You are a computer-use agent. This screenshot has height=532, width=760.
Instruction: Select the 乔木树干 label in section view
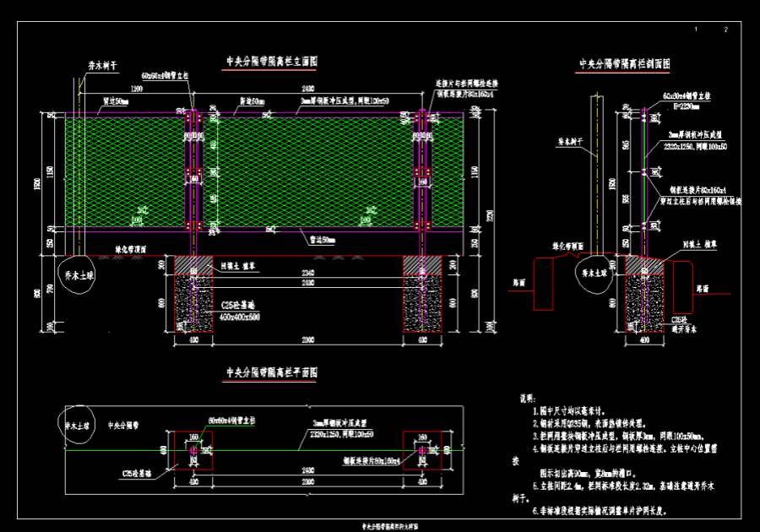[570, 142]
